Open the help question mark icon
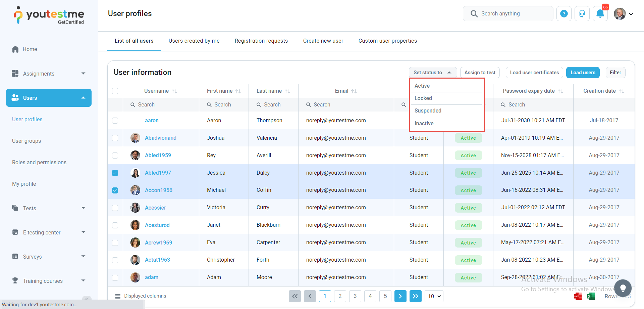644x309 pixels. (564, 14)
